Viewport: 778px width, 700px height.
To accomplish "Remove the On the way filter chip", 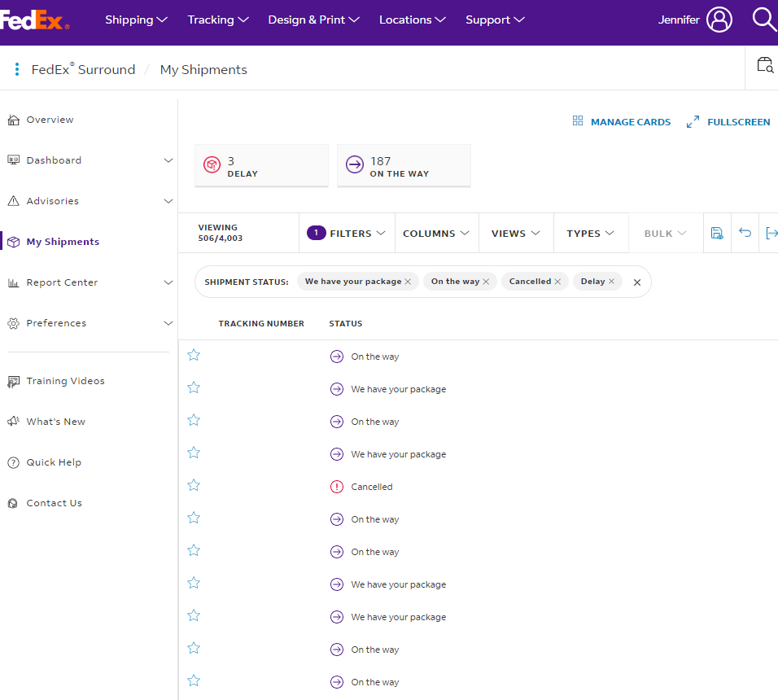I will [486, 282].
